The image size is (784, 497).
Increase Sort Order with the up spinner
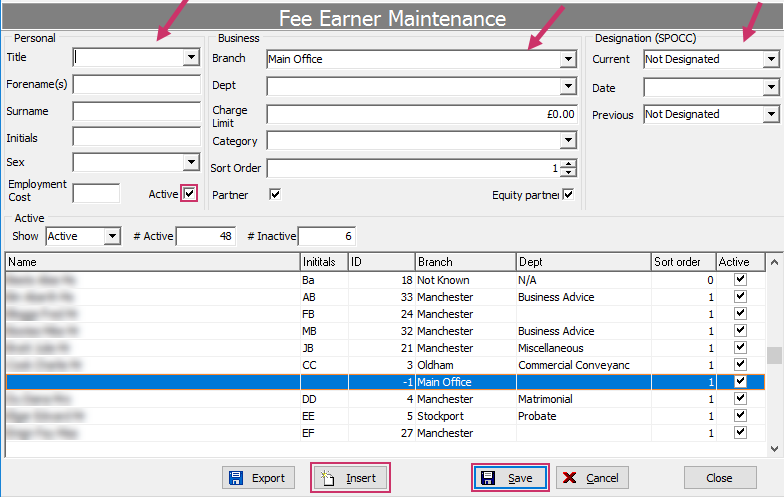pyautogui.click(x=568, y=164)
